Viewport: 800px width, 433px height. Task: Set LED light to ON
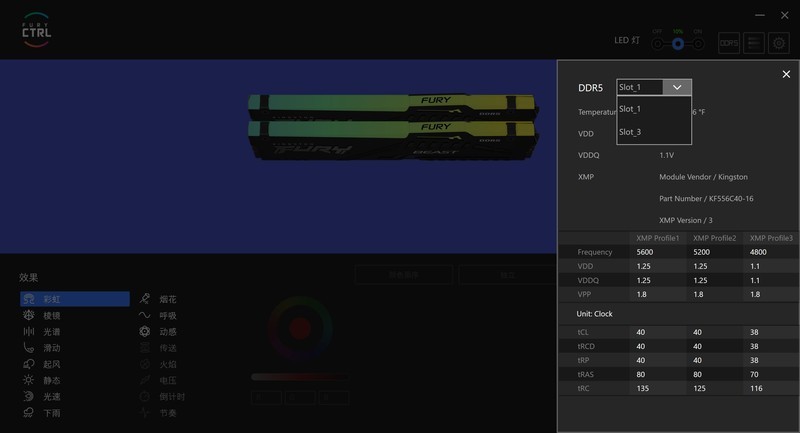[x=697, y=44]
